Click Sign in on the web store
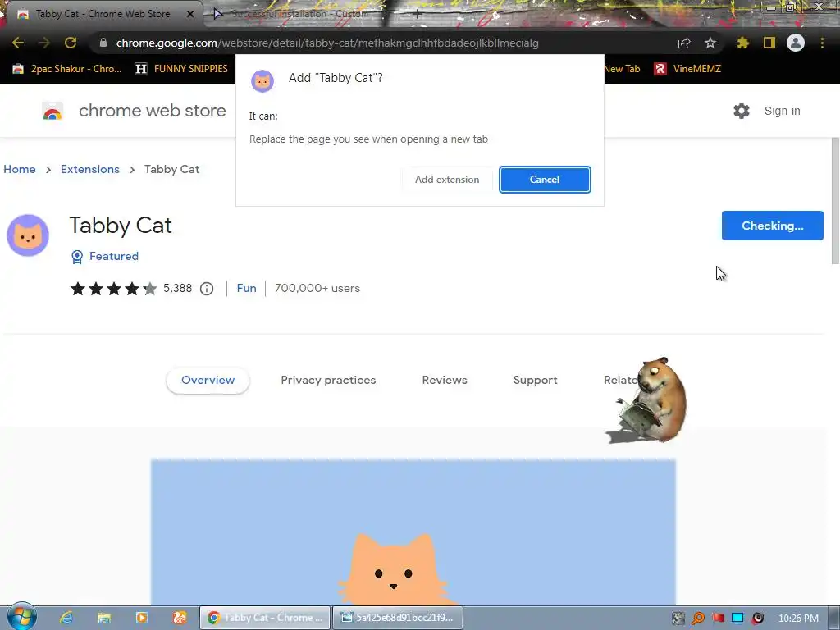This screenshot has width=840, height=630. 782,111
